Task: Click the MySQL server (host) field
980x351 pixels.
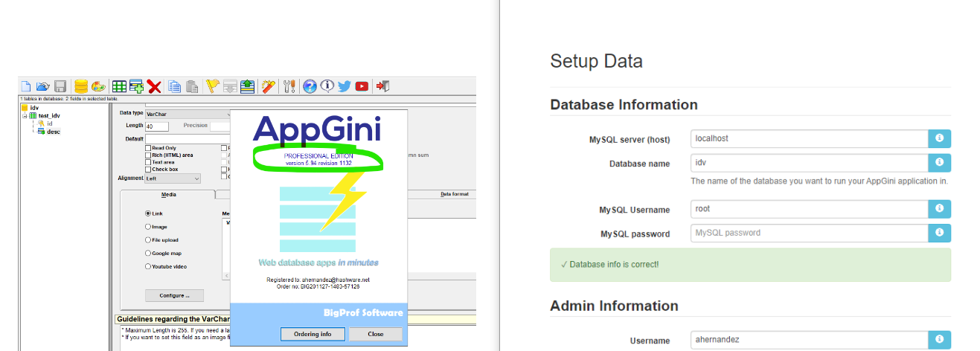Action: tap(809, 138)
